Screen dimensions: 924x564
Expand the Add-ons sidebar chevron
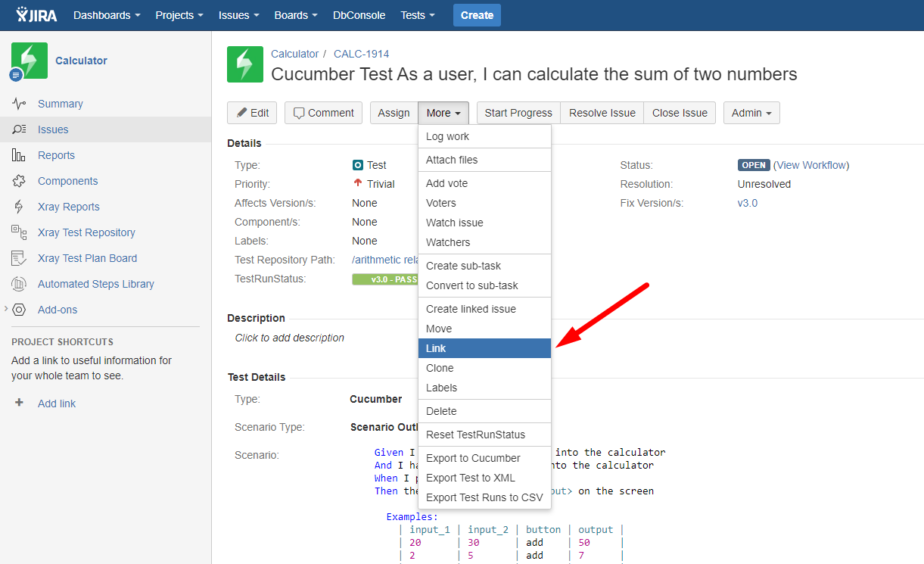[x=6, y=309]
